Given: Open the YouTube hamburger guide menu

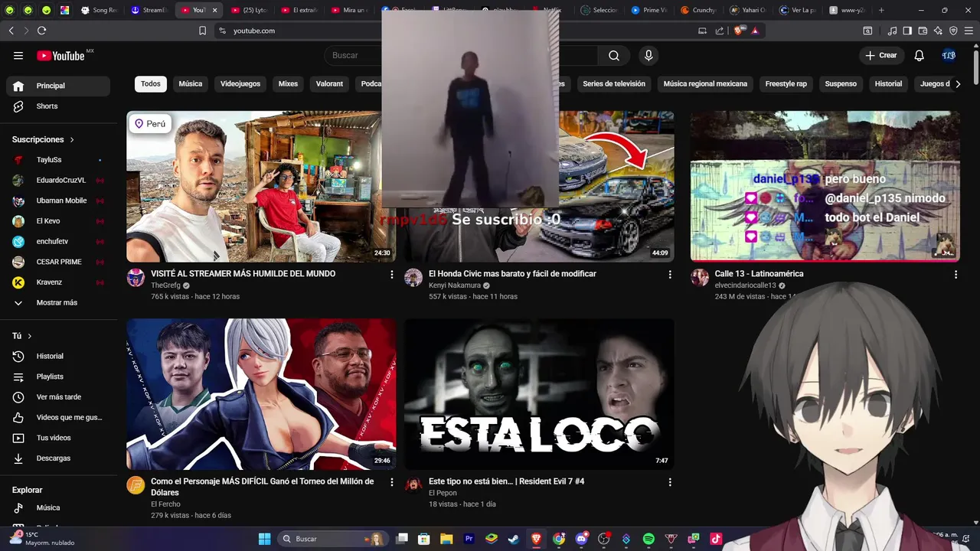Looking at the screenshot, I should (x=18, y=56).
